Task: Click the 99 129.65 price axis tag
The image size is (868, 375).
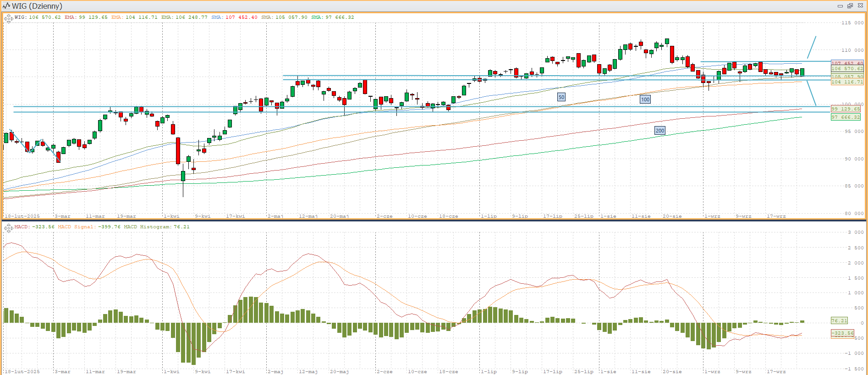Action: tap(846, 109)
